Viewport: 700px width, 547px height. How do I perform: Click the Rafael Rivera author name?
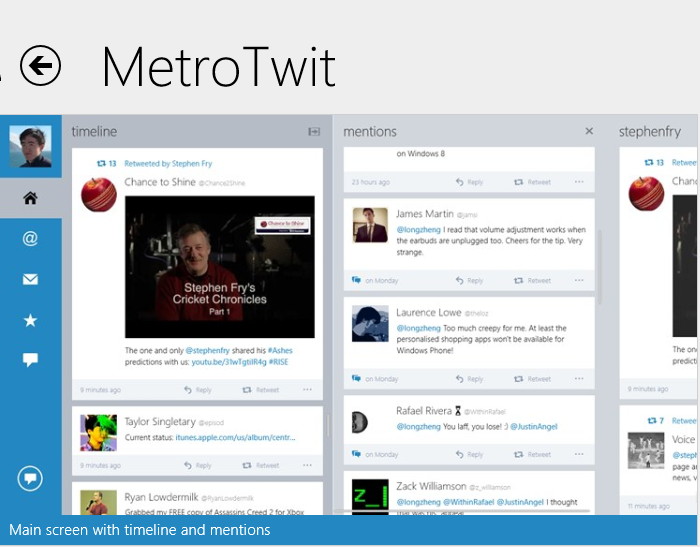click(424, 410)
